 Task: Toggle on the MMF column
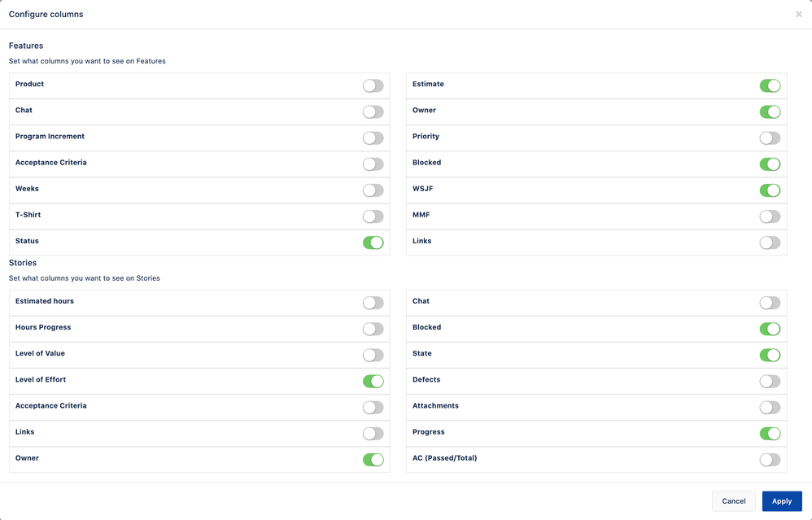click(770, 216)
